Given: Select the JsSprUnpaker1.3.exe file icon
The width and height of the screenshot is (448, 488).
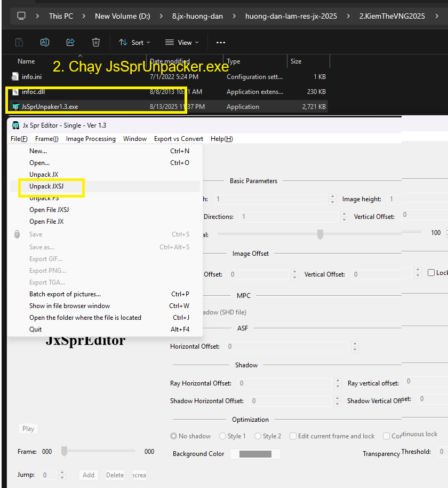Looking at the screenshot, I should pyautogui.click(x=15, y=107).
